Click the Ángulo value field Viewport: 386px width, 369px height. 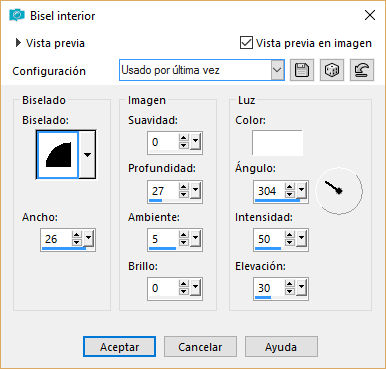(x=270, y=191)
